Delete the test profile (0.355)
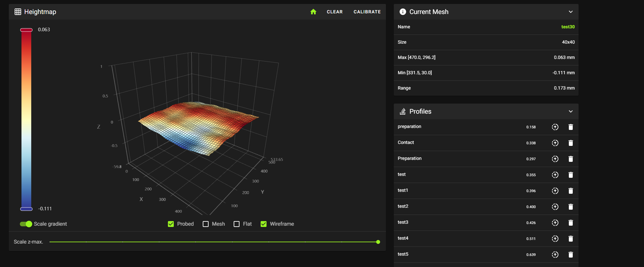644x267 pixels. click(571, 175)
